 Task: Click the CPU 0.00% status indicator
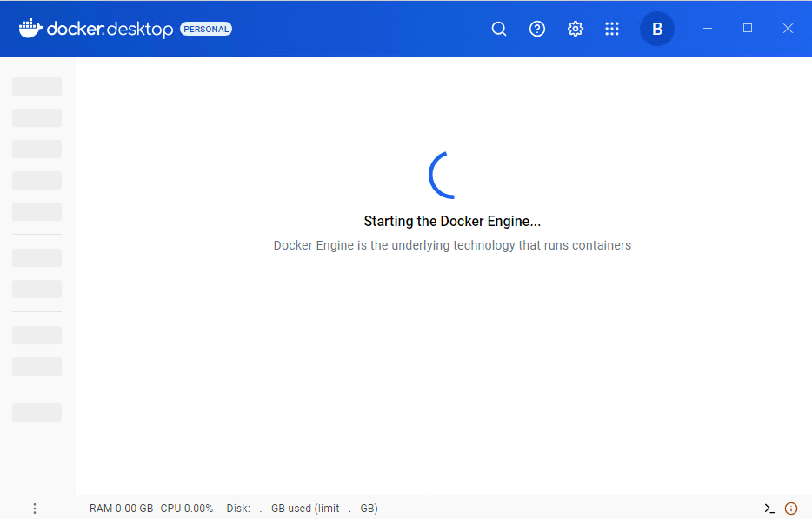coord(186,509)
